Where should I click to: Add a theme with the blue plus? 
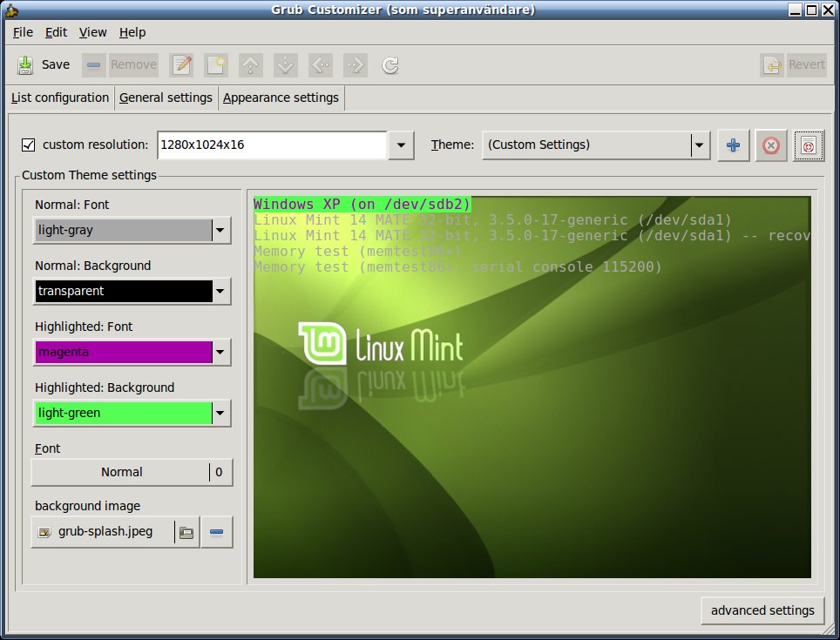click(x=733, y=145)
